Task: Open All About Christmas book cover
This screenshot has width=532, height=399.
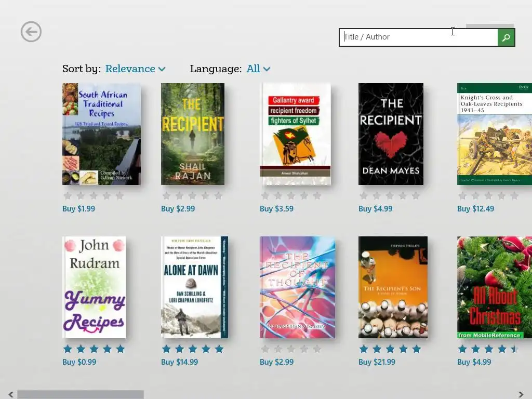Action: pos(495,287)
